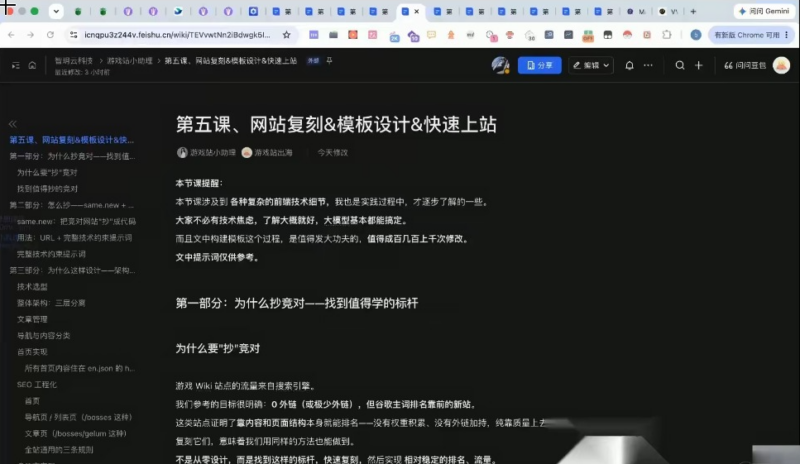Image resolution: width=800 pixels, height=464 pixels.
Task: Jump to outline item SEO 工程化
Action: click(37, 385)
